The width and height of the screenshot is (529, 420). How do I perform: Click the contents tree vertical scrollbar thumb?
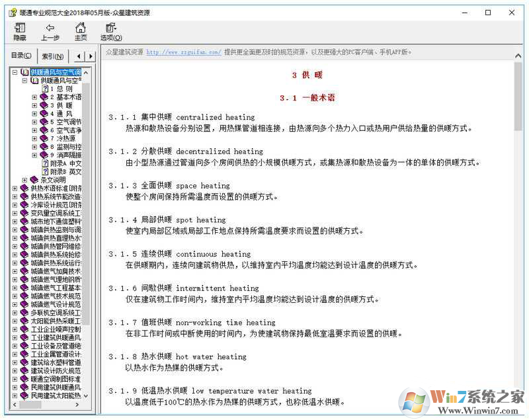click(x=86, y=202)
